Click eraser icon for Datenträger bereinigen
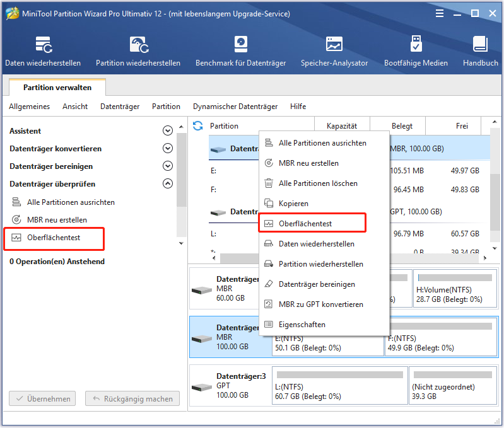 (x=269, y=284)
